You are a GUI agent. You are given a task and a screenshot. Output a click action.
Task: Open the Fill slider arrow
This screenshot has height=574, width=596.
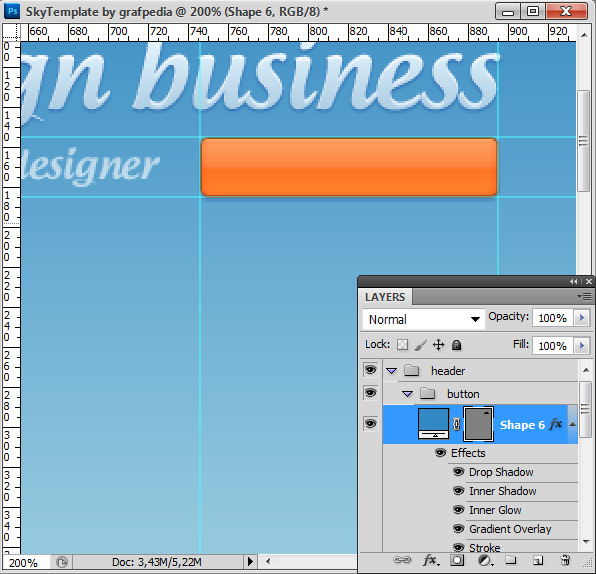pos(582,346)
